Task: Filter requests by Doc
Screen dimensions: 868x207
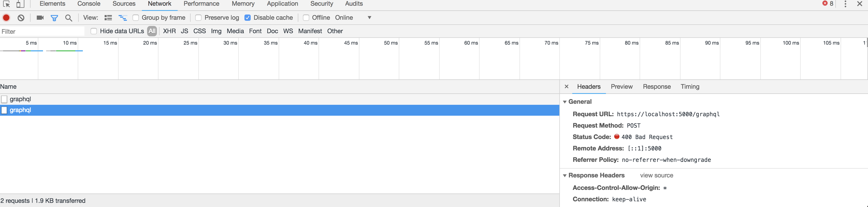Action: (272, 31)
